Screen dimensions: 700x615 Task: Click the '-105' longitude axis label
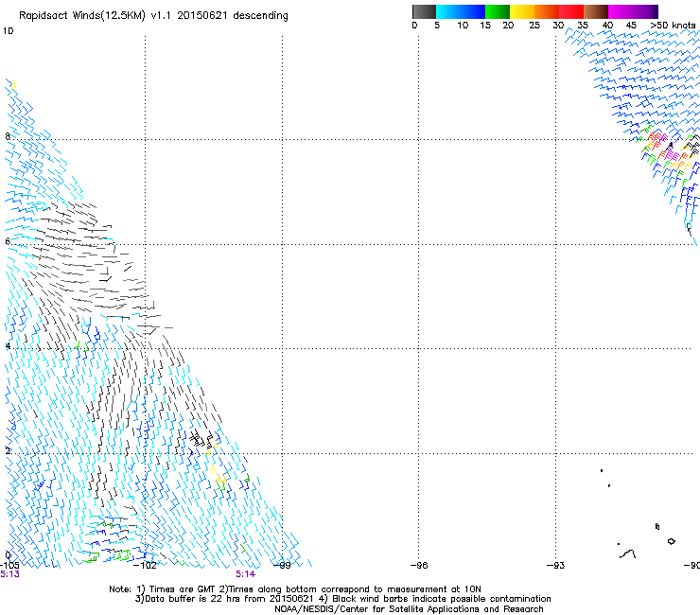coord(9,566)
